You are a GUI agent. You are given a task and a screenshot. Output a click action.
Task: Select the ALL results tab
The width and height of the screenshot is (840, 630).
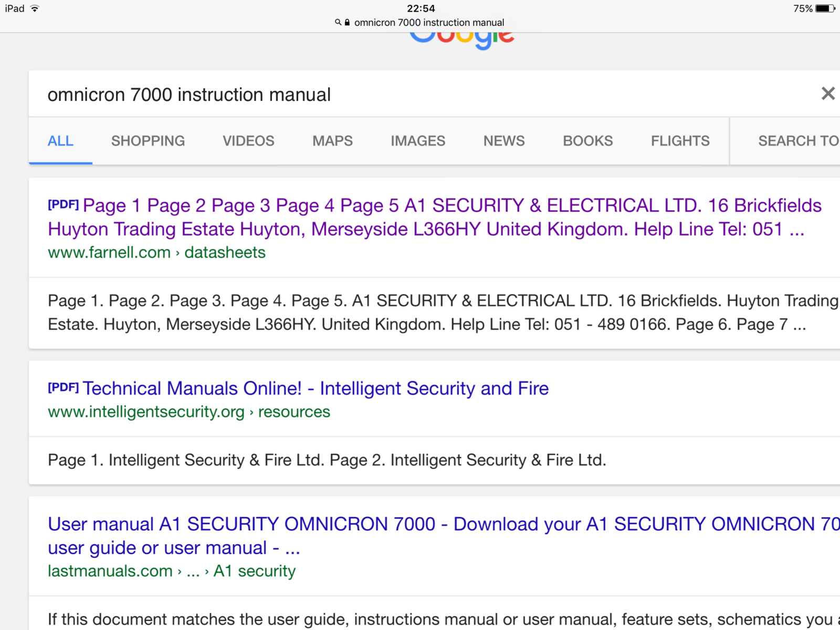pos(60,141)
